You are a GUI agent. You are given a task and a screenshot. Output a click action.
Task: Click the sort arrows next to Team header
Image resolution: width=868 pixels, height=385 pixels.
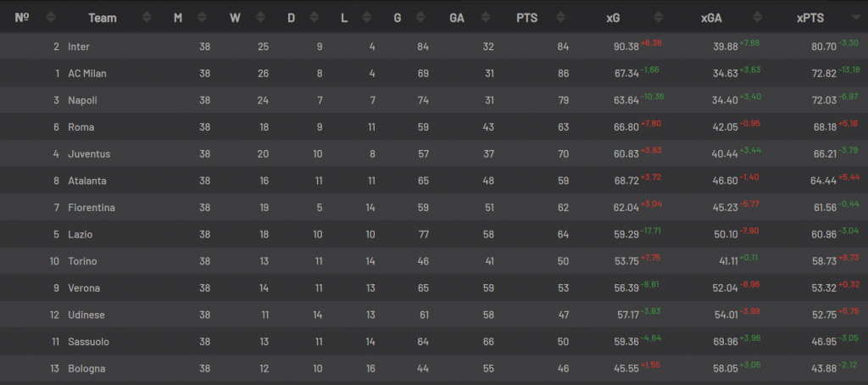(x=147, y=18)
